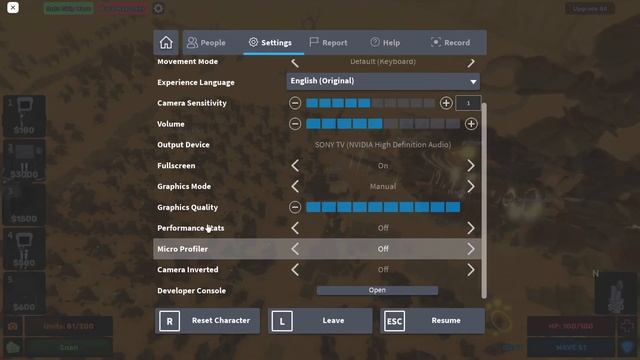Select game unit slot 1 costing $300
Image resolution: width=640 pixels, height=360 pixels.
coord(24,116)
